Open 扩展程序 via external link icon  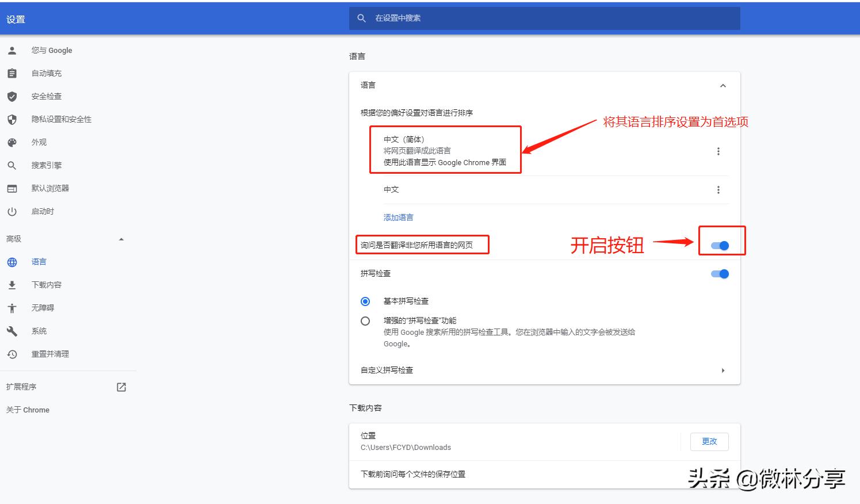[x=121, y=387]
